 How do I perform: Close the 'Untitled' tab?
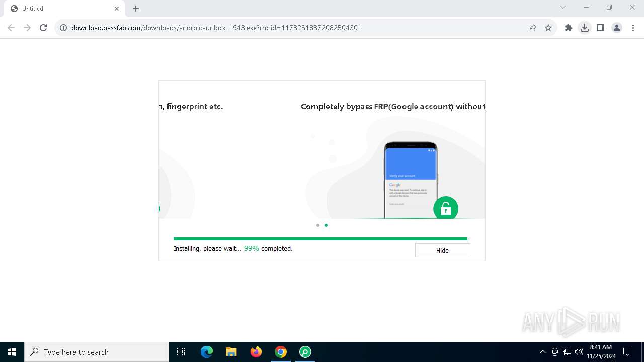(x=117, y=9)
